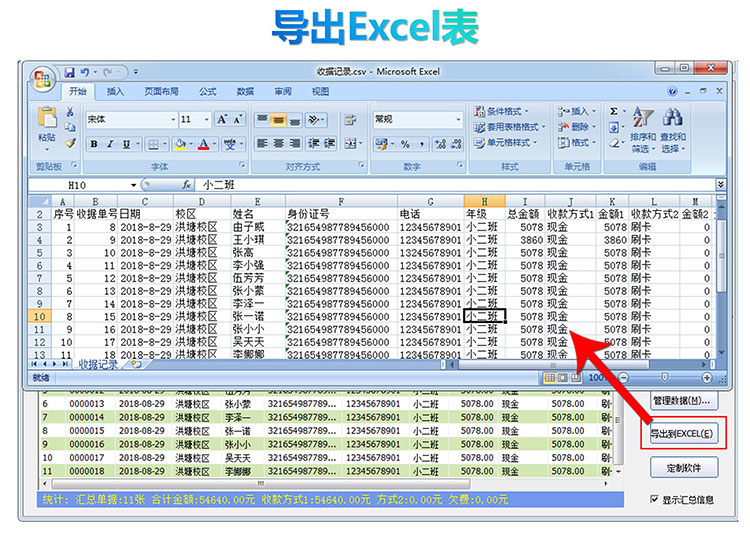Screen dimensions: 750x552
Task: Toggle bold formatting
Action: click(x=94, y=144)
